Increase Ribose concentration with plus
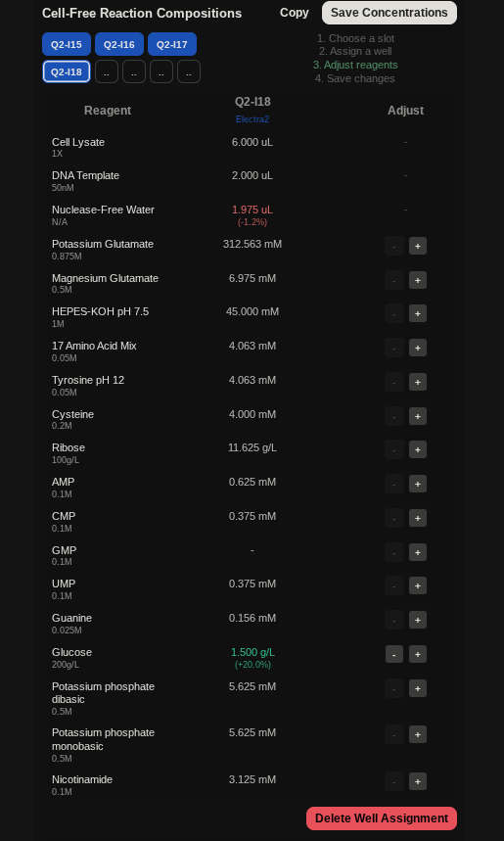504x841 pixels. (x=418, y=449)
